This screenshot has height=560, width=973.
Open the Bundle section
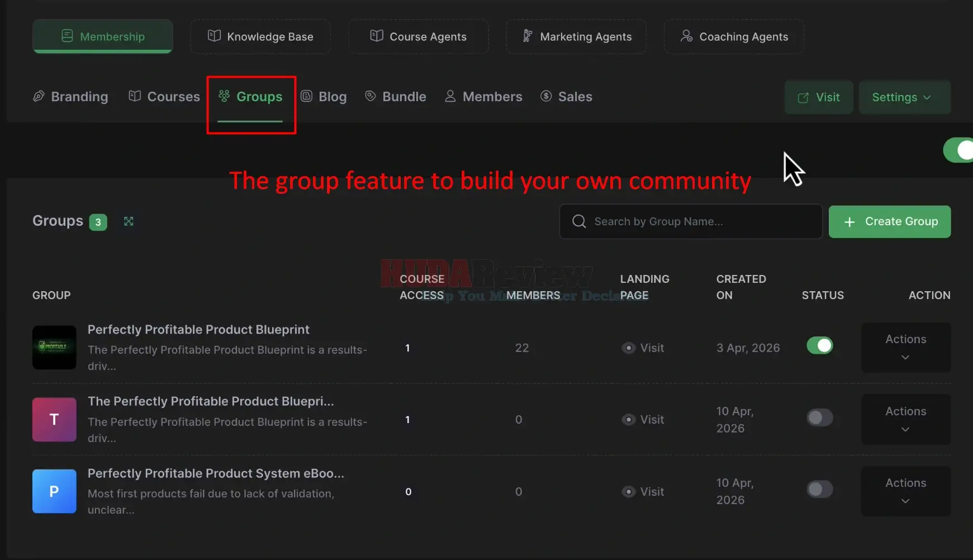395,97
